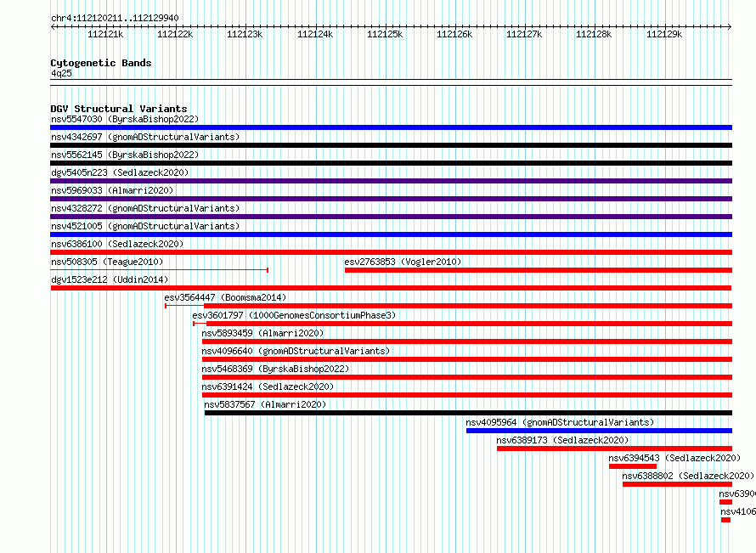The height and width of the screenshot is (553, 756).
Task: Click nsv5969033 (Almarri2020) label
Action: (x=112, y=190)
